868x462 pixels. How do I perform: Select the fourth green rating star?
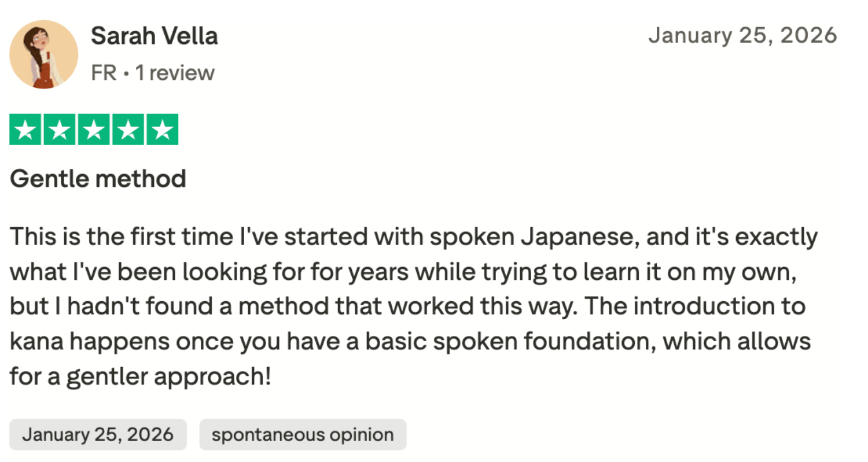pyautogui.click(x=128, y=130)
